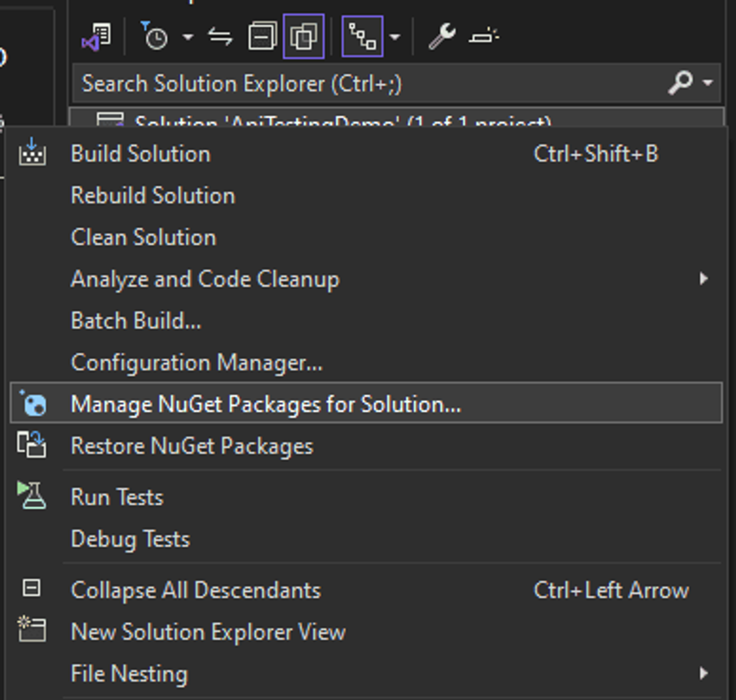Click the Build Solution icon

(32, 152)
